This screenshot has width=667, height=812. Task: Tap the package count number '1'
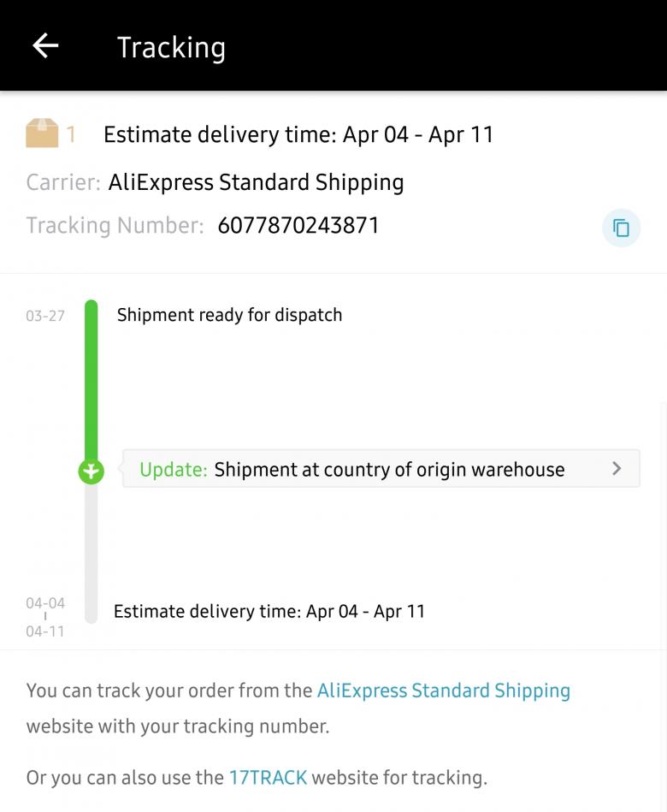(71, 134)
